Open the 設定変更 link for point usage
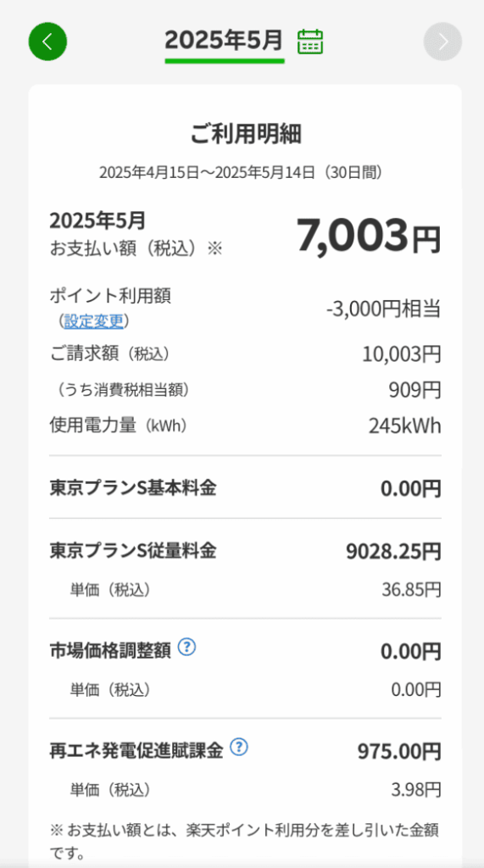The width and height of the screenshot is (484, 868). [93, 321]
